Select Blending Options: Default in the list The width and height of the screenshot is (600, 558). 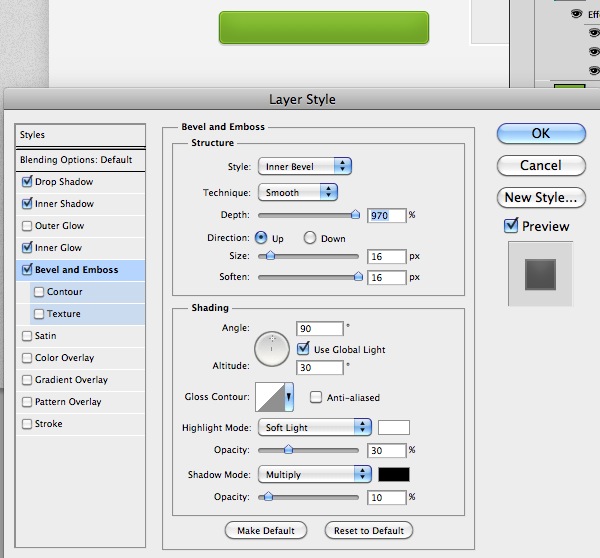(x=80, y=160)
